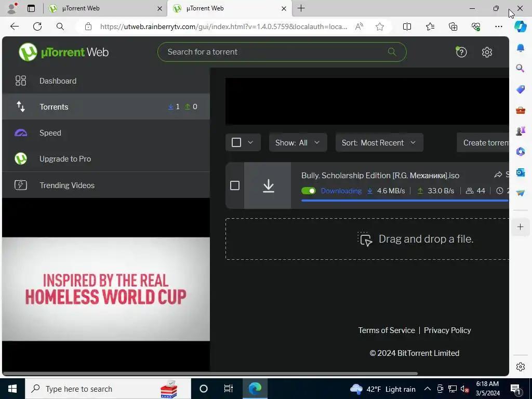This screenshot has height=399, width=532.
Task: Open the Games chess icon in sidebar
Action: [x=520, y=131]
